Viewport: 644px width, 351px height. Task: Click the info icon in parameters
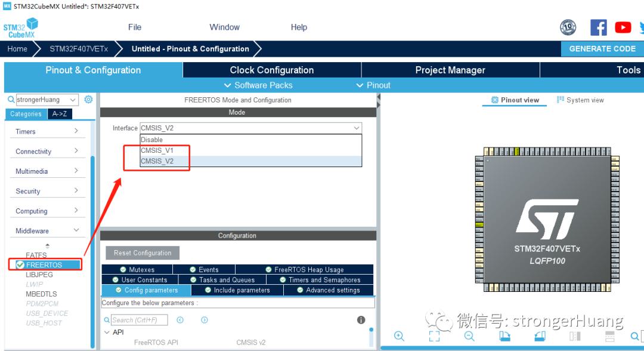click(361, 320)
